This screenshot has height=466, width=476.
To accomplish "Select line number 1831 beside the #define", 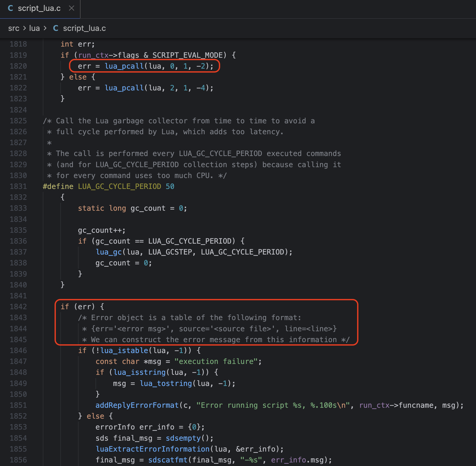I will (18, 186).
